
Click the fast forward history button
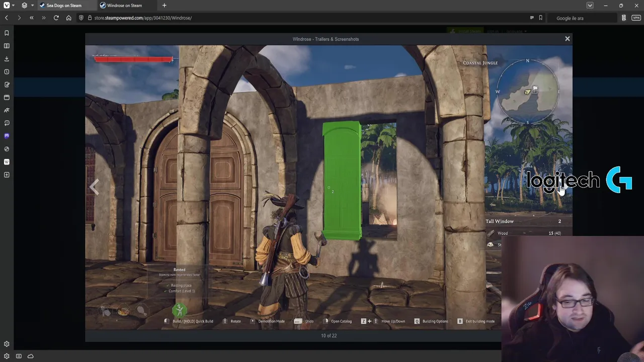[44, 18]
